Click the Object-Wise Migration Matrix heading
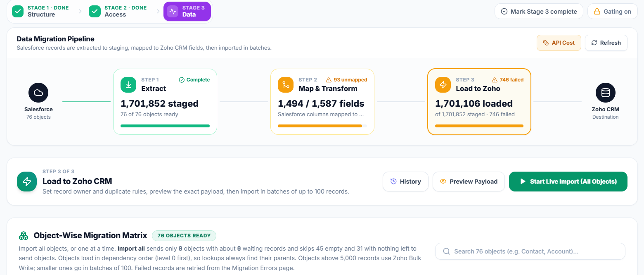This screenshot has width=644, height=275. point(90,235)
